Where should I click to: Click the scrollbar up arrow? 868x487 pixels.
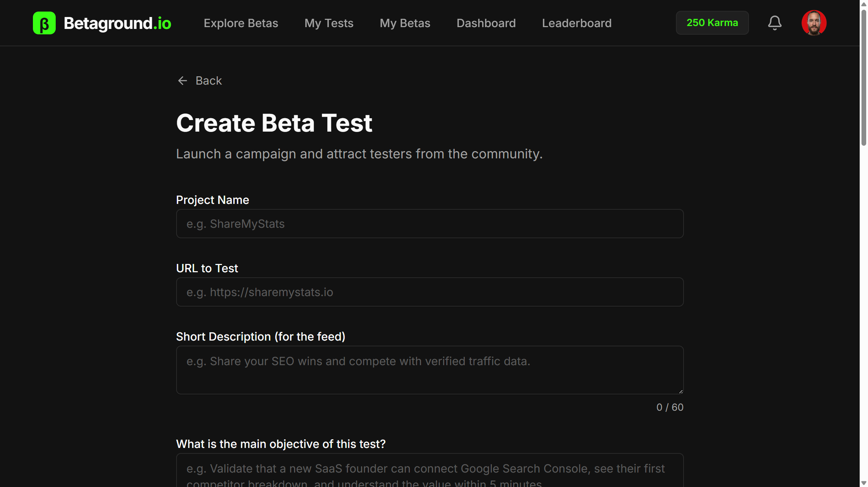click(x=864, y=4)
